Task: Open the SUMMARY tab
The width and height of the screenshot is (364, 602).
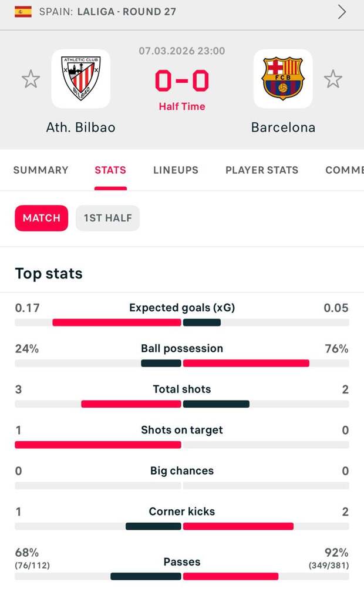Action: pos(41,170)
